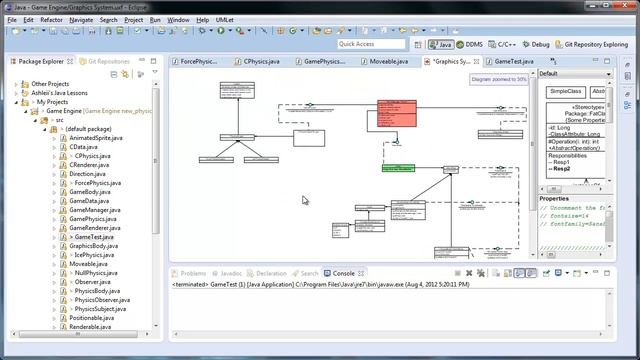Maximize the Package Explorer view
640x360 pixels.
pos(153,61)
